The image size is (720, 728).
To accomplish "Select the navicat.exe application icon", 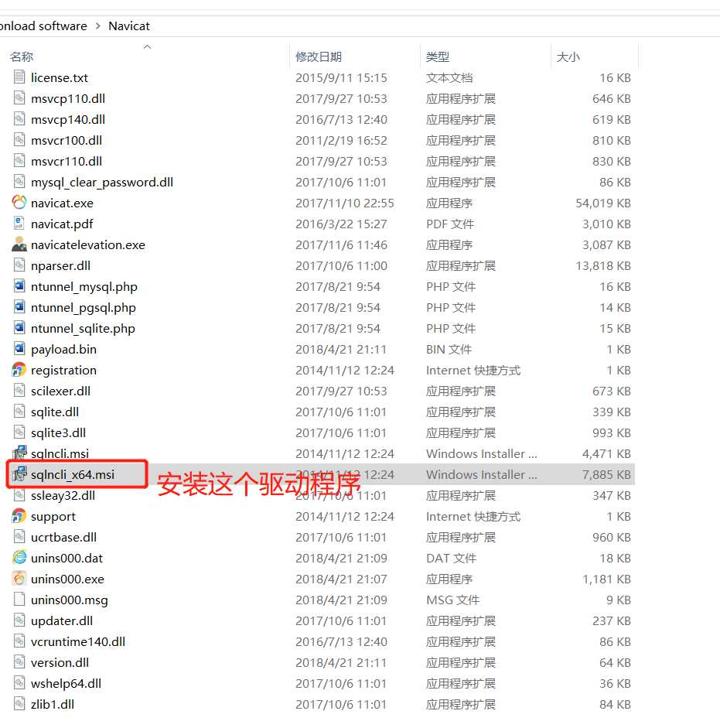I will click(x=19, y=202).
